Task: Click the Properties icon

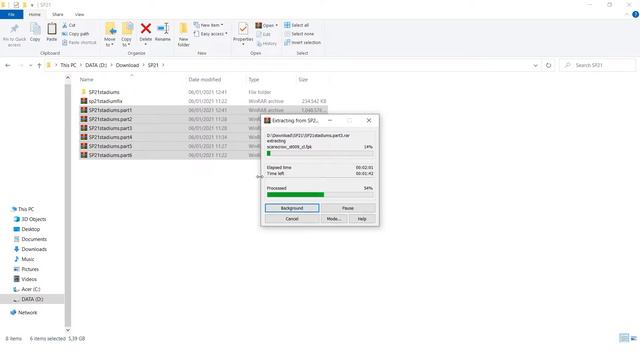Action: coord(243,29)
